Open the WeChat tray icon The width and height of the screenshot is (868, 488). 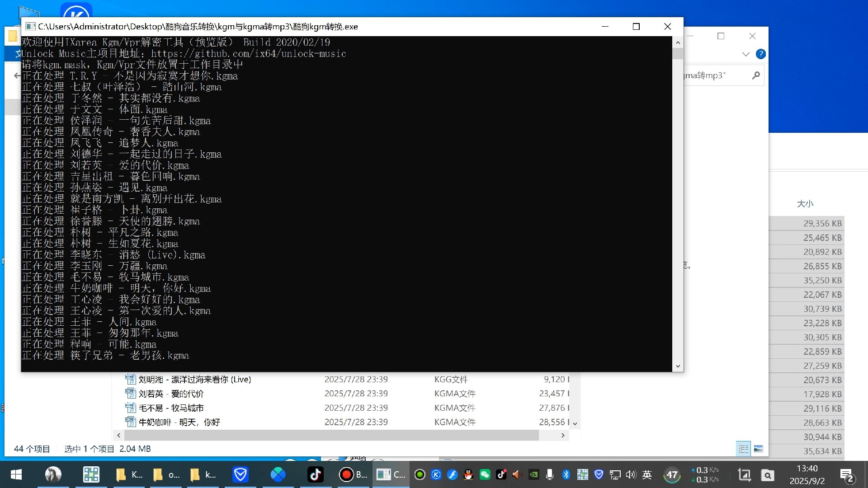485,474
